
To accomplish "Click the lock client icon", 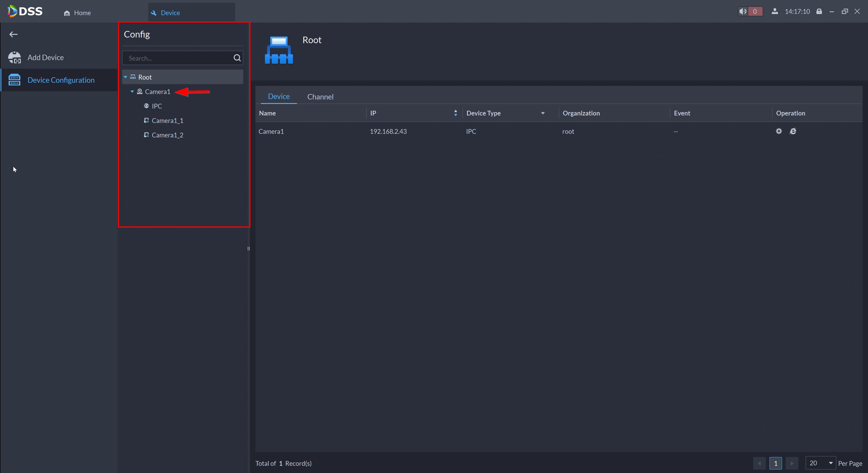I will click(819, 12).
